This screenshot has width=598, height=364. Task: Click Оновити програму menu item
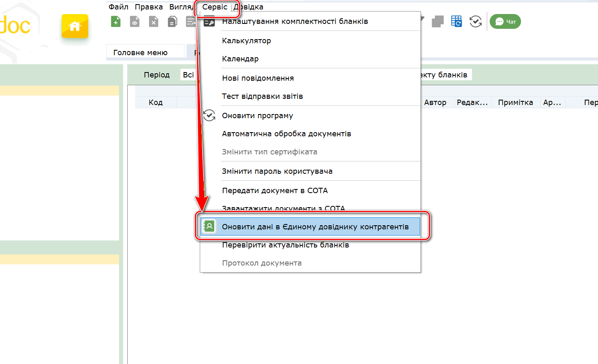257,116
